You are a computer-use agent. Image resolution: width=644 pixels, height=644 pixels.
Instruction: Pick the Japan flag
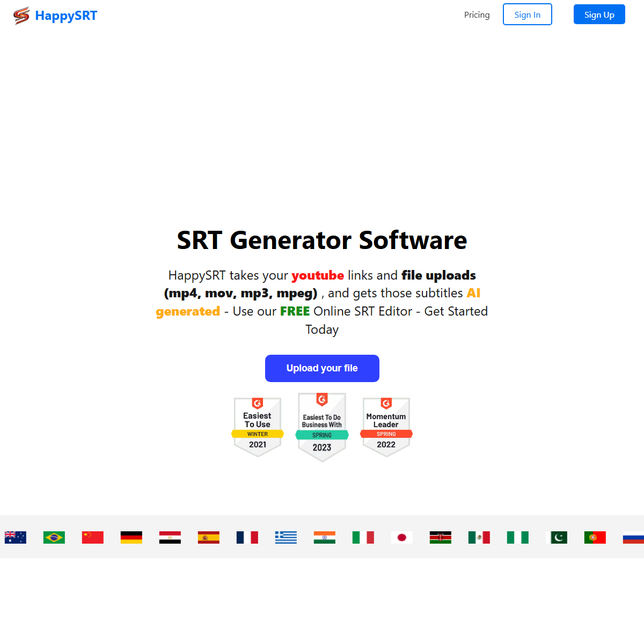(402, 537)
